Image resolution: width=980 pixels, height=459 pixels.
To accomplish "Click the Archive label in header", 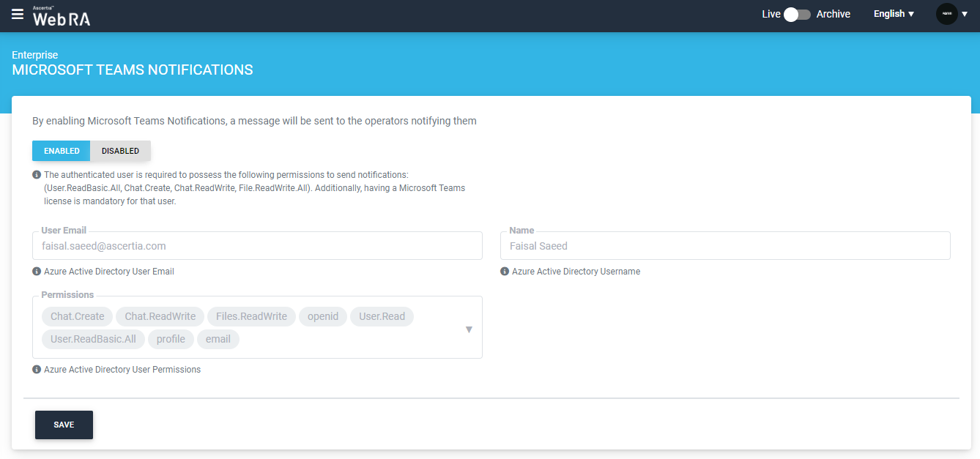I will pos(834,14).
